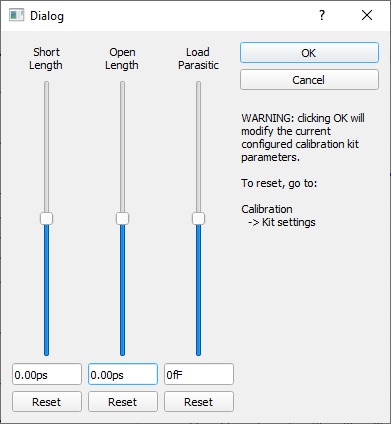Confirm changes with the OK button
Viewport: 391px width, 424px height.
pos(309,53)
